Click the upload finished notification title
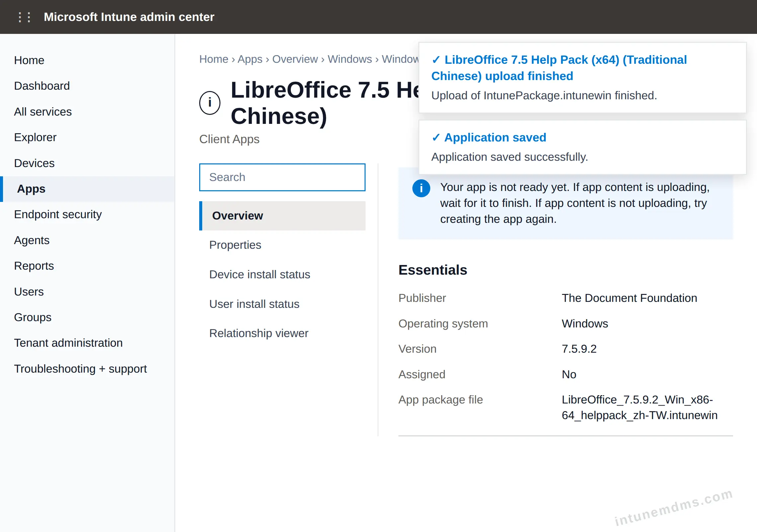Viewport: 757px width, 532px height. (559, 68)
